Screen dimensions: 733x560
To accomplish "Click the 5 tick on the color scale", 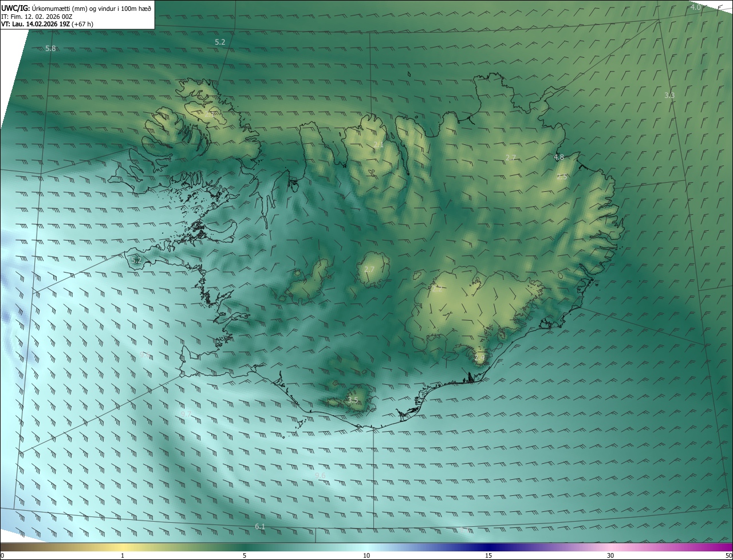I will tap(245, 555).
